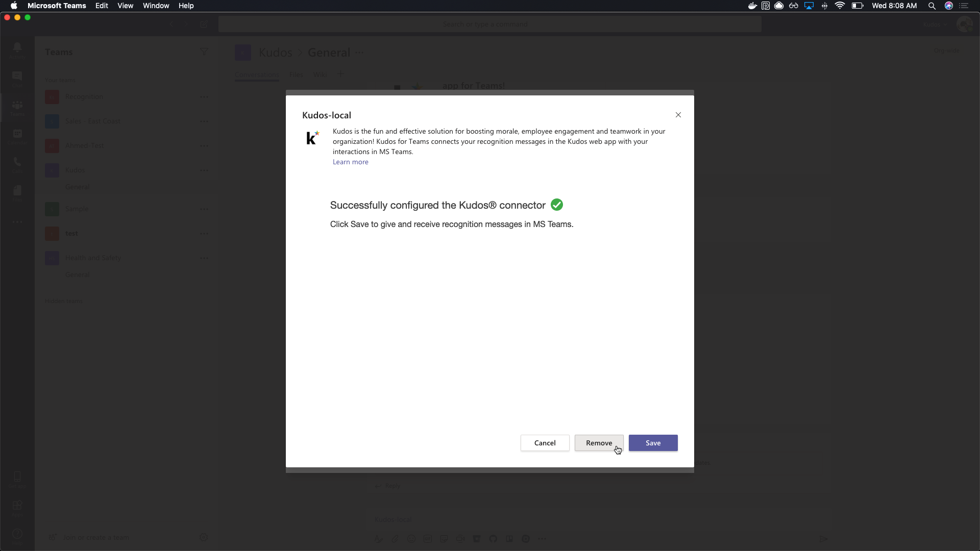This screenshot has width=980, height=551.
Task: Open the Help menu in menu bar
Action: coord(186,6)
